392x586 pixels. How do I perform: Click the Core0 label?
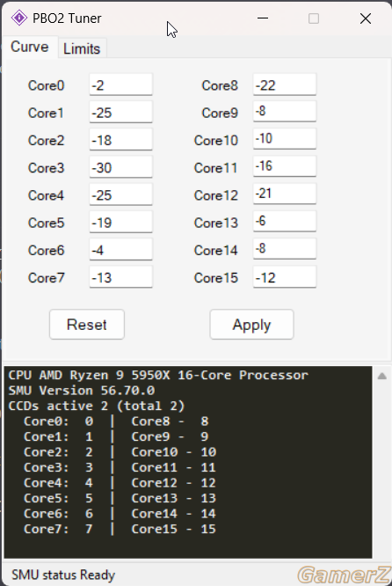[47, 85]
